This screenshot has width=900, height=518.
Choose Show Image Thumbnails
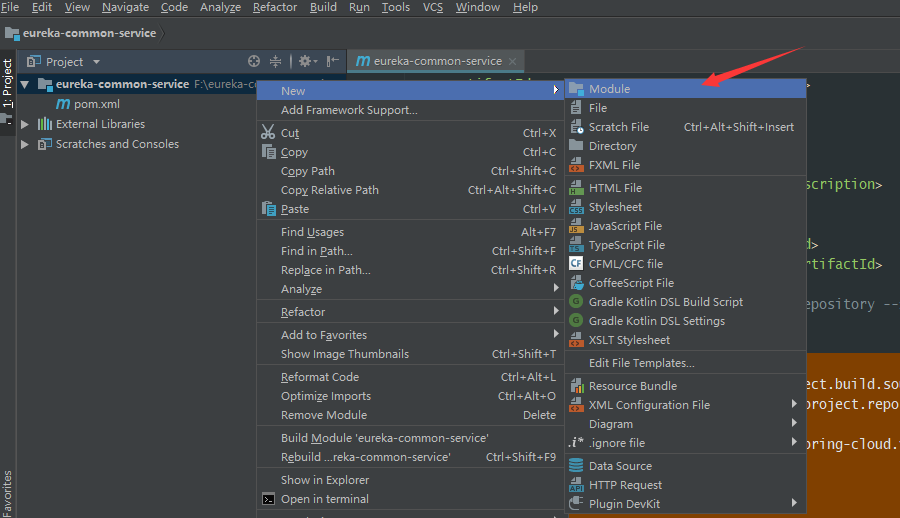click(410, 354)
